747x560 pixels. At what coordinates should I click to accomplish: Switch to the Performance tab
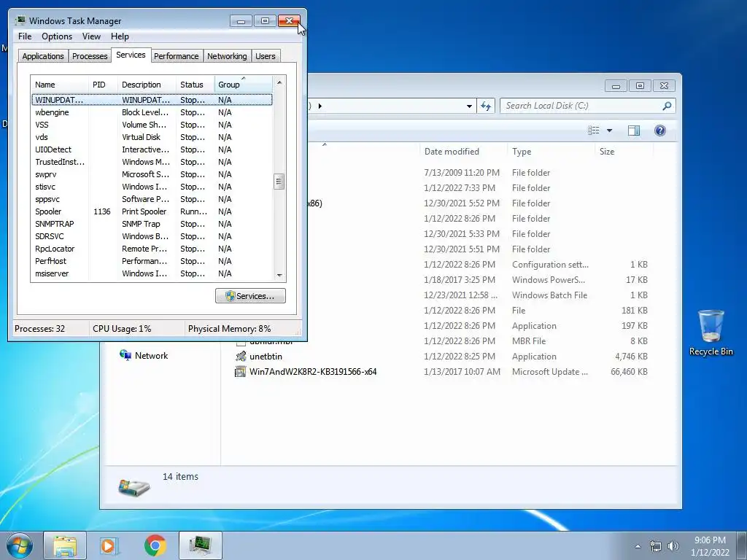point(177,56)
